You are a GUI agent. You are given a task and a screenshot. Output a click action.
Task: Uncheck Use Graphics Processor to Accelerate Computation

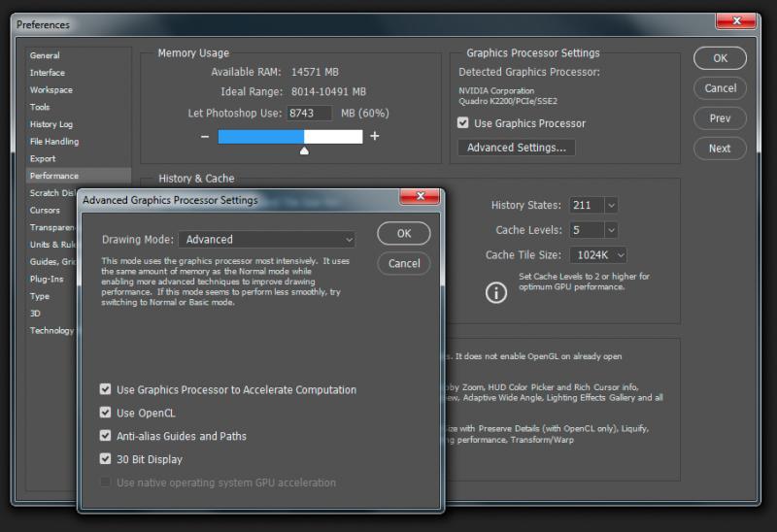pos(105,389)
